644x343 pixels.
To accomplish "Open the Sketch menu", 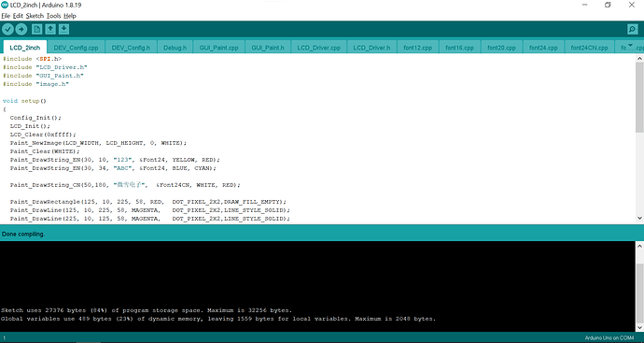I will [x=35, y=16].
